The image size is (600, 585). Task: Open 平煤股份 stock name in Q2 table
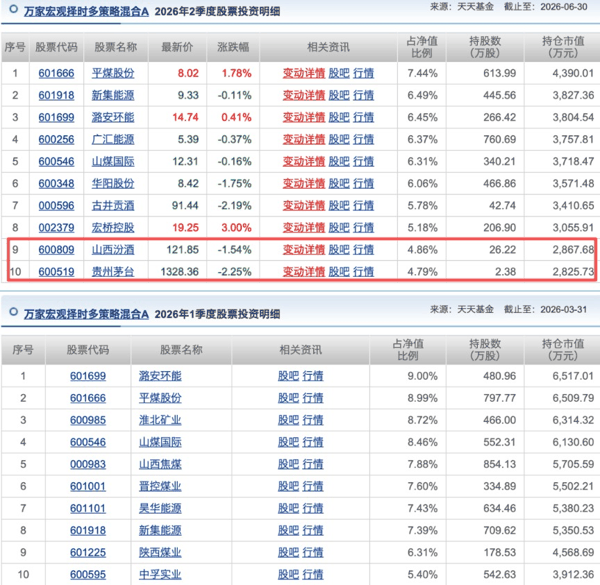click(113, 73)
